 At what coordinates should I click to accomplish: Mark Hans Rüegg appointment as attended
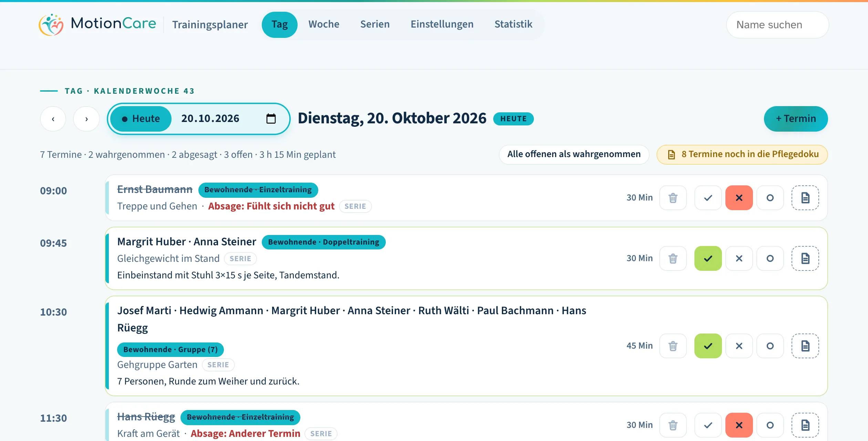coord(708,425)
